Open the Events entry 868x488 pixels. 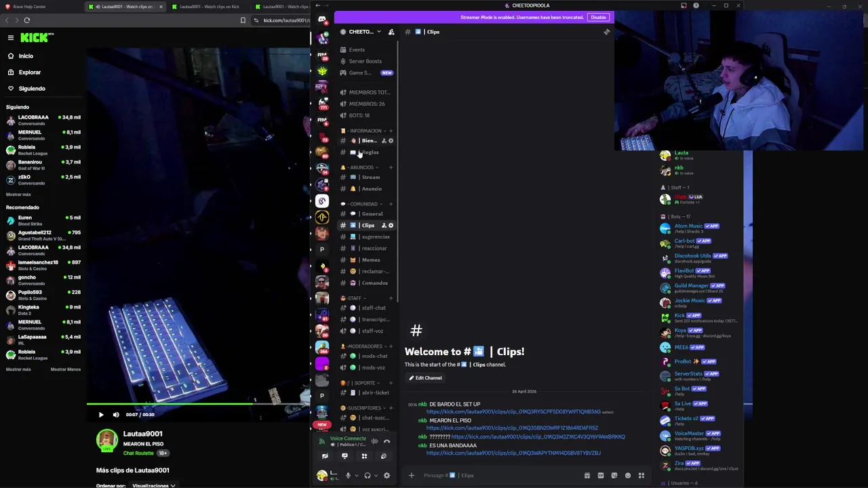[366, 49]
